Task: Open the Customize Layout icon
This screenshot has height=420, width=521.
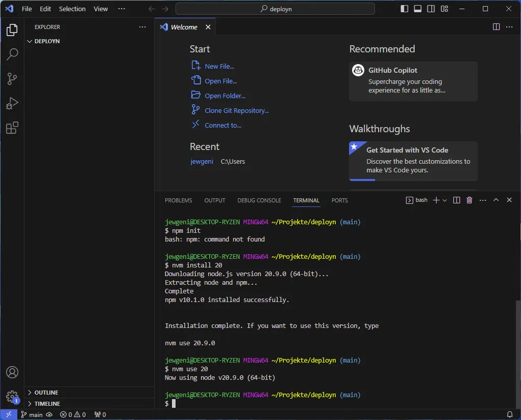Action: (444, 9)
